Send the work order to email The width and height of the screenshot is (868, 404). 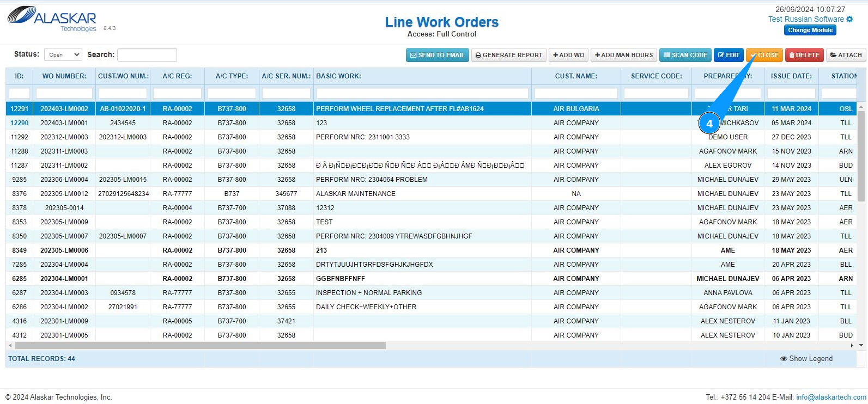click(437, 55)
